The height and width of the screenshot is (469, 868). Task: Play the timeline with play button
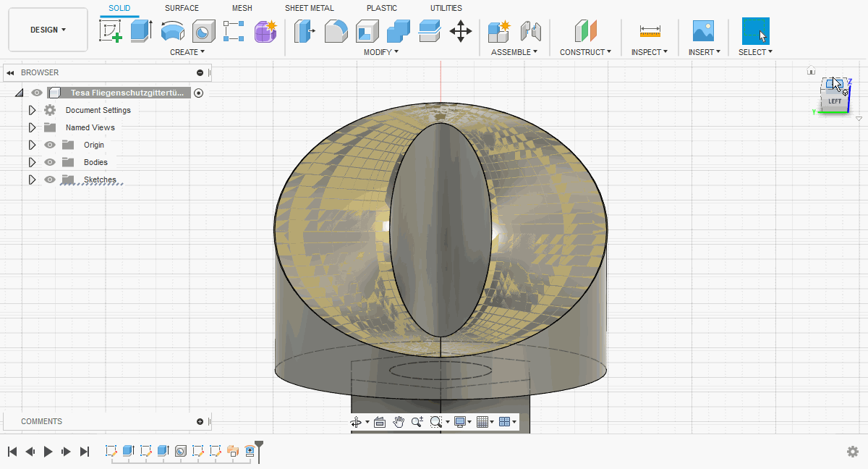click(48, 452)
